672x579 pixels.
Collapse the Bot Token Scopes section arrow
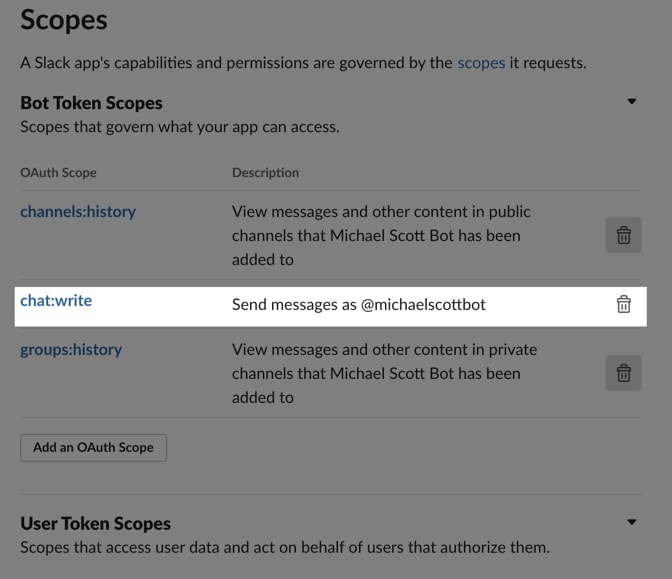pos(632,102)
